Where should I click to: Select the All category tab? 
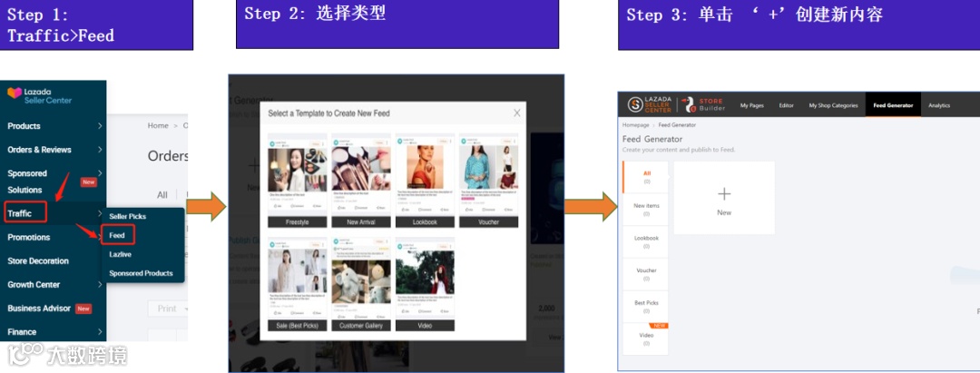(x=646, y=177)
